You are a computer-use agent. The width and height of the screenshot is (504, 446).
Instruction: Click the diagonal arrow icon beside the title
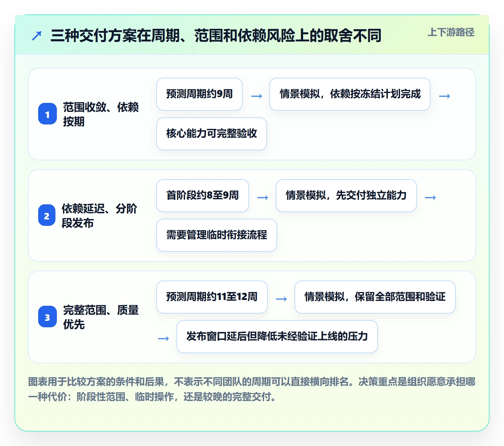coord(37,36)
